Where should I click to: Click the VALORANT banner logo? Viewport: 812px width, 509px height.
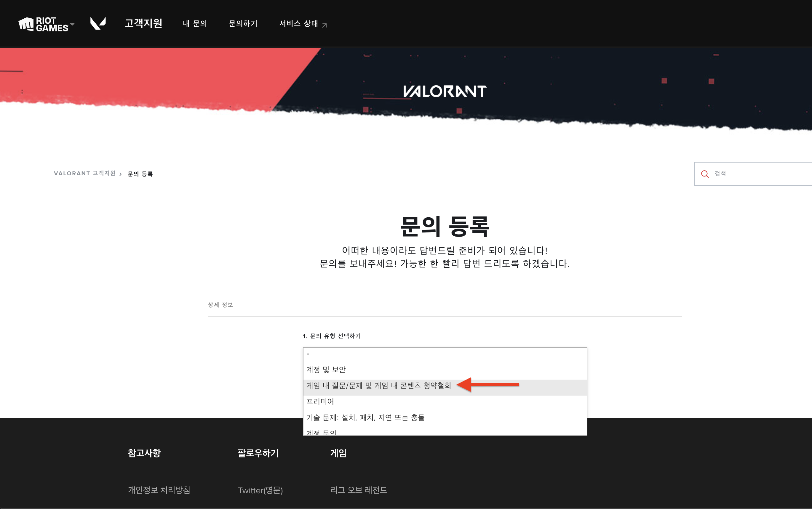[x=445, y=91]
